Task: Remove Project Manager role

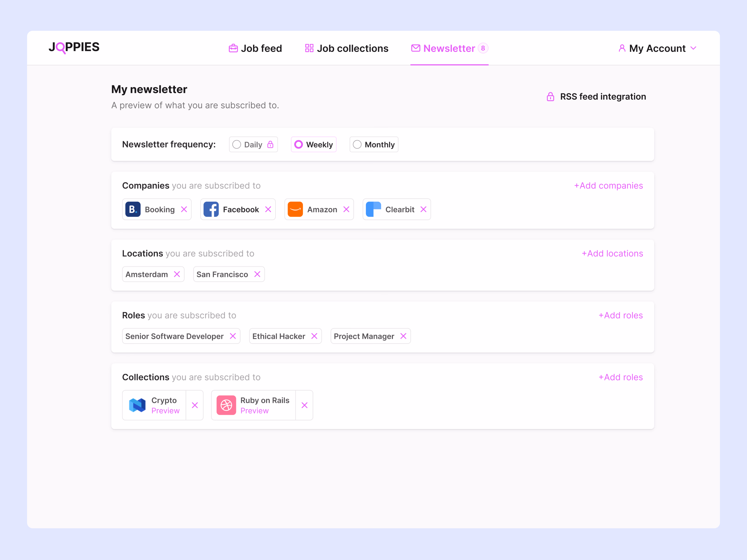Action: click(x=403, y=336)
